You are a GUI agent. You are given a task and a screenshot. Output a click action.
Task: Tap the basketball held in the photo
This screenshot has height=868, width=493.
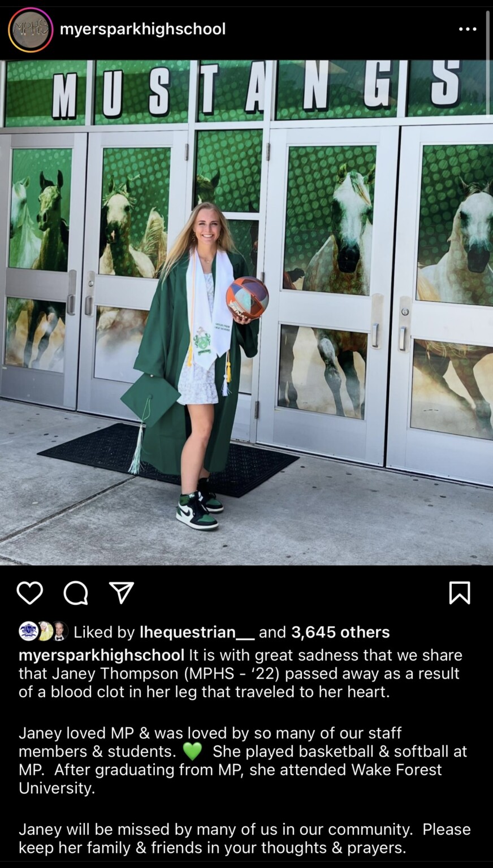click(247, 298)
